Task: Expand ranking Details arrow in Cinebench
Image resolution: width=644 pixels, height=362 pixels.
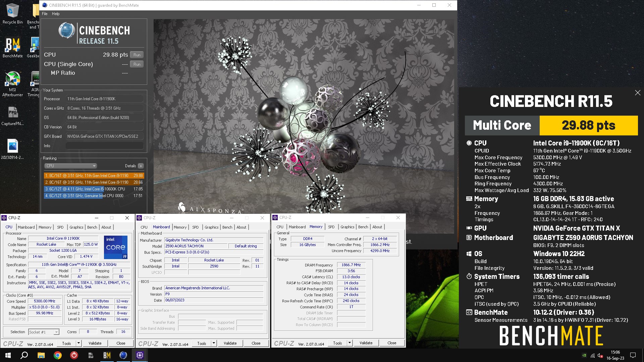Action: coord(141,166)
